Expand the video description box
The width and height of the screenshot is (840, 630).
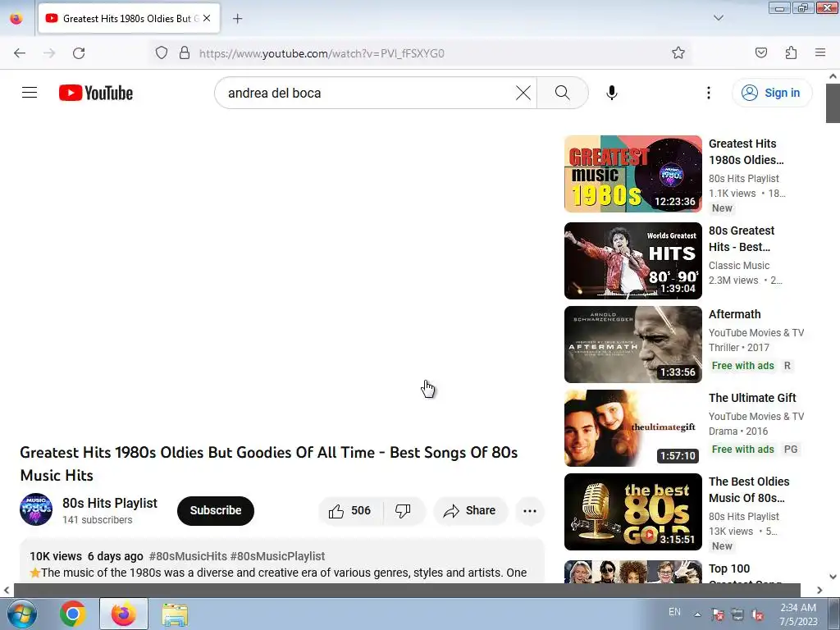(282, 563)
